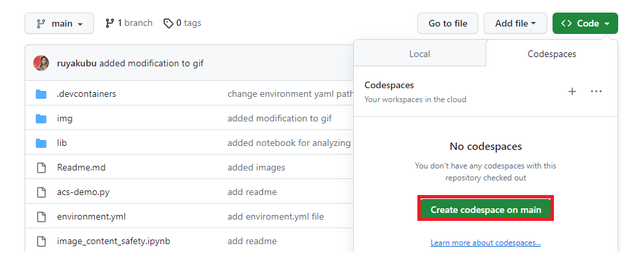Click the image_content_safety.ipynb file icon
The width and height of the screenshot is (644, 266).
coord(41,241)
